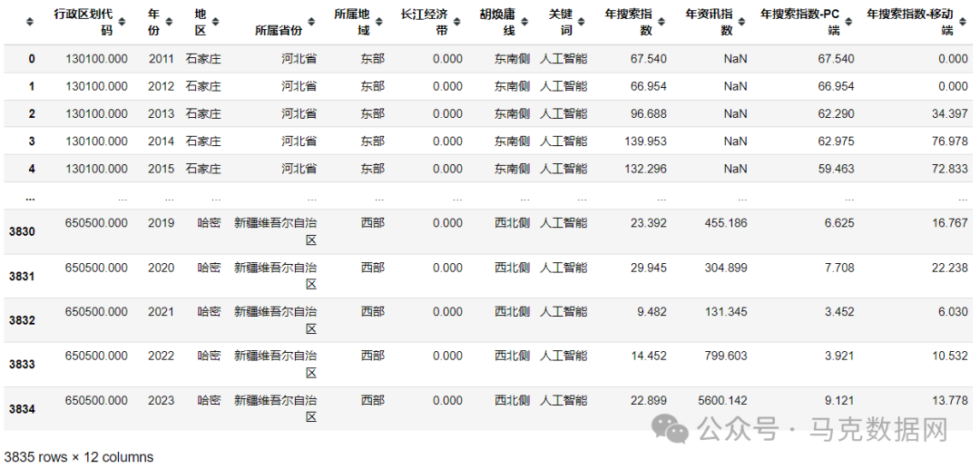Select search index value 132.296
The height and width of the screenshot is (469, 980).
pos(646,169)
